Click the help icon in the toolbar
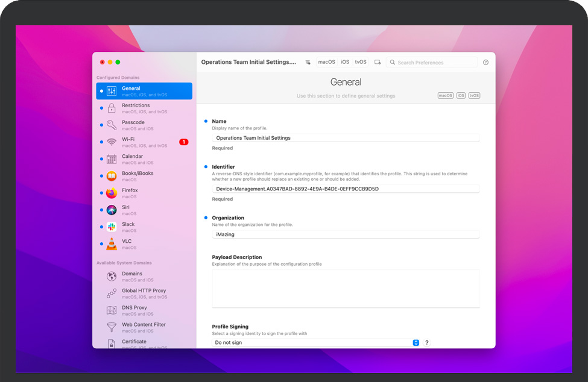The height and width of the screenshot is (382, 588). 485,62
